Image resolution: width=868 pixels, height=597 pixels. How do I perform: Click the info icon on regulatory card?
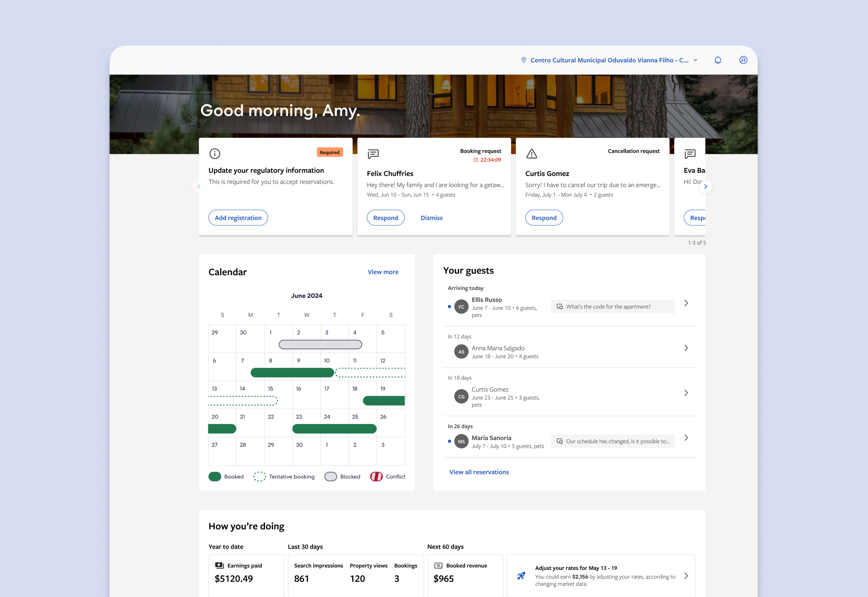click(215, 154)
